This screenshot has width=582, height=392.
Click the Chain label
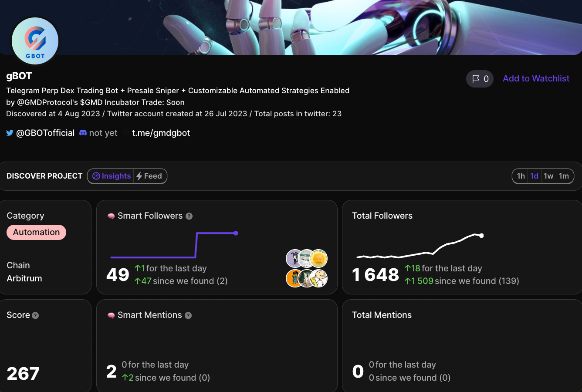coord(18,265)
